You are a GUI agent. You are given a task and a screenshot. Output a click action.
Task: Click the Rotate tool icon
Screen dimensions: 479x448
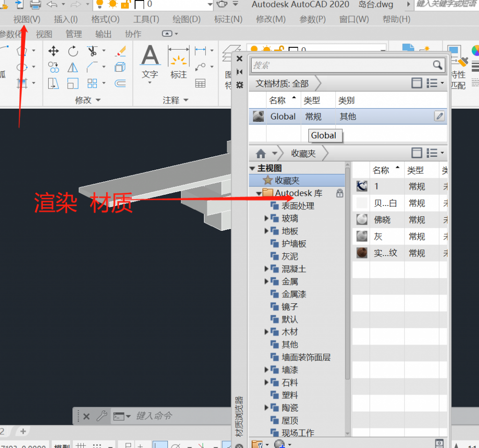73,51
